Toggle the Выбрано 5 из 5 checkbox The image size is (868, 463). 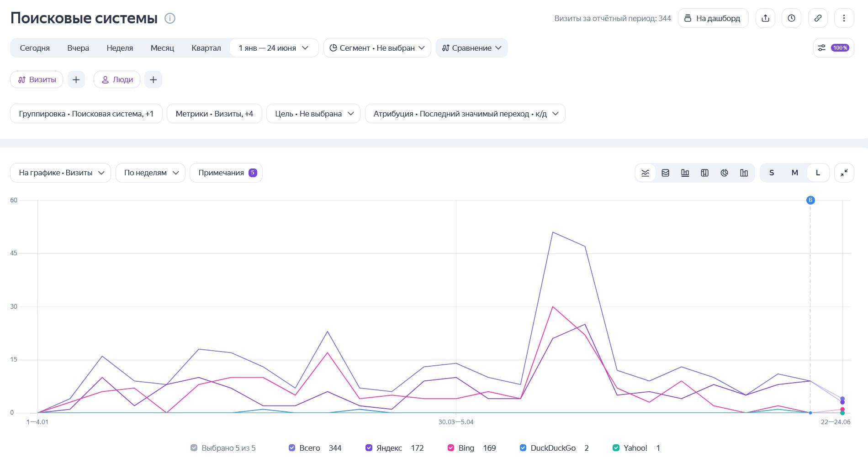coord(194,448)
